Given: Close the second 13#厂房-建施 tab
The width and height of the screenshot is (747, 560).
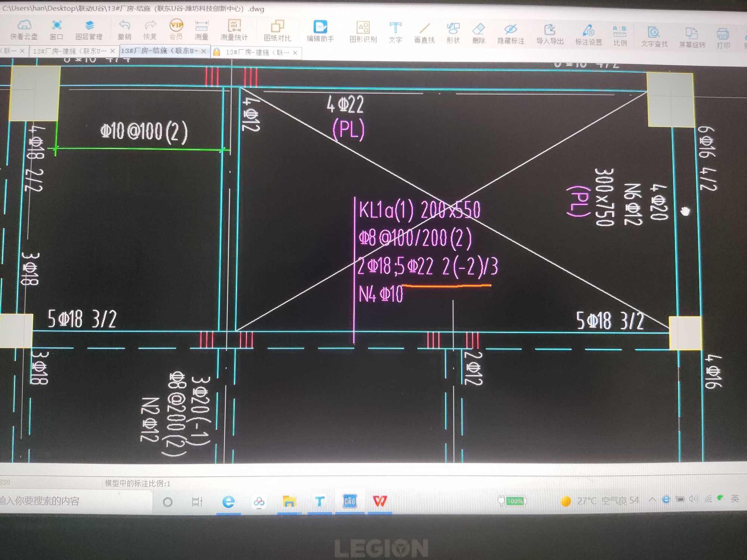Looking at the screenshot, I should click(x=112, y=51).
